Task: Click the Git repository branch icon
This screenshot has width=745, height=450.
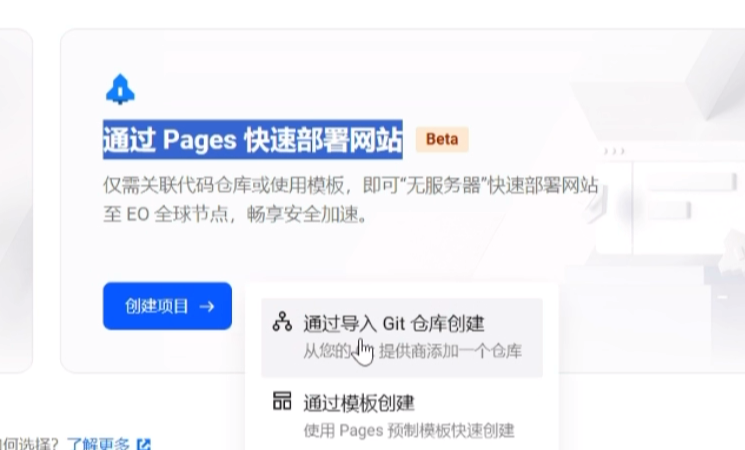Action: click(x=282, y=322)
